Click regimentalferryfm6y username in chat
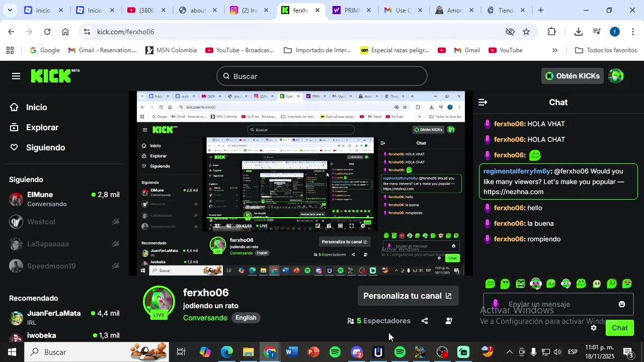The image size is (644, 362). coord(517,171)
